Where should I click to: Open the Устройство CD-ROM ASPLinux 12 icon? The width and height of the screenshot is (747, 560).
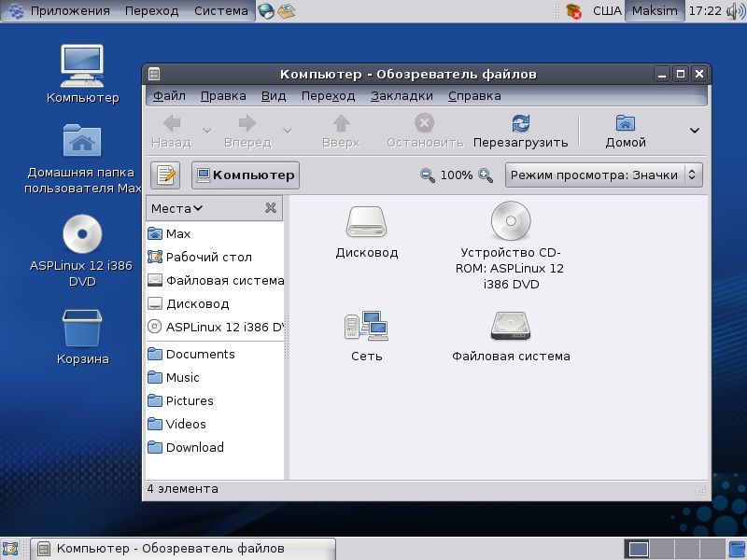(511, 221)
